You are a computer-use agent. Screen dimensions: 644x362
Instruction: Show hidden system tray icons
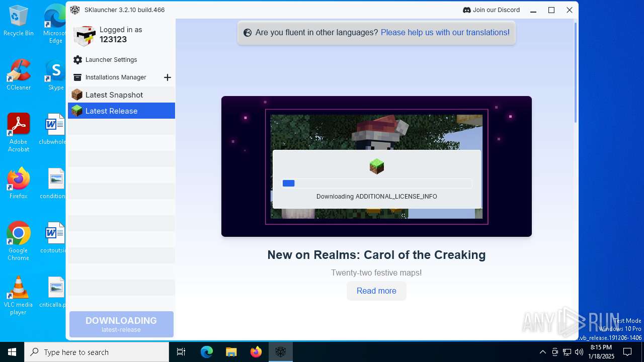(x=542, y=352)
